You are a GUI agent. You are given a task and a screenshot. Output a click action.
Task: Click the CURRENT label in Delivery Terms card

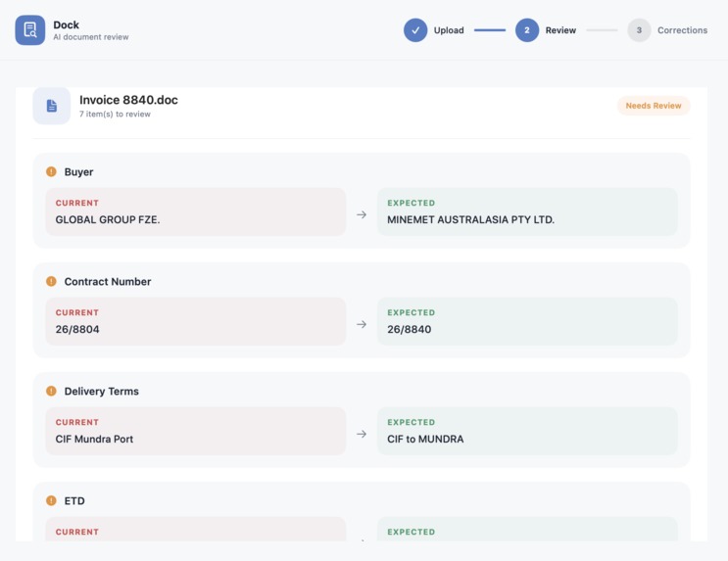(77, 422)
